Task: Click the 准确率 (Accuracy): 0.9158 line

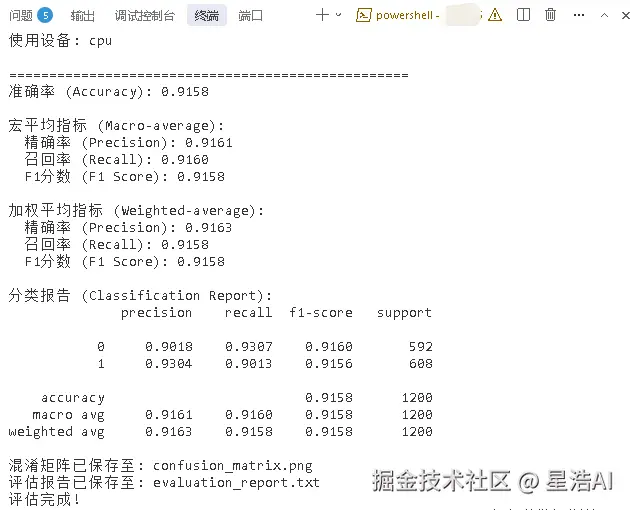Action: [x=108, y=92]
